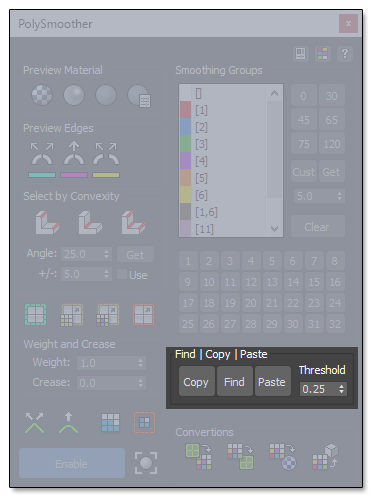Toggle smoothing group number 12 button
The height and width of the screenshot is (497, 372).
click(251, 282)
